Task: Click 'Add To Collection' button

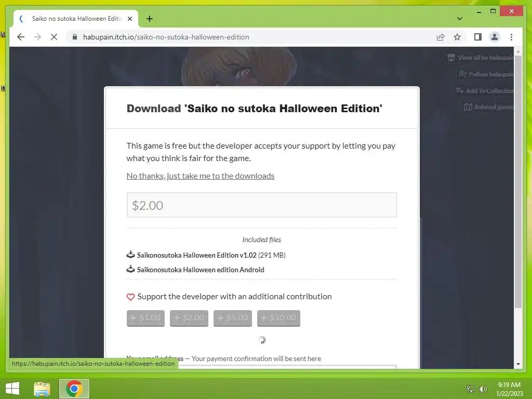Action: pos(485,90)
